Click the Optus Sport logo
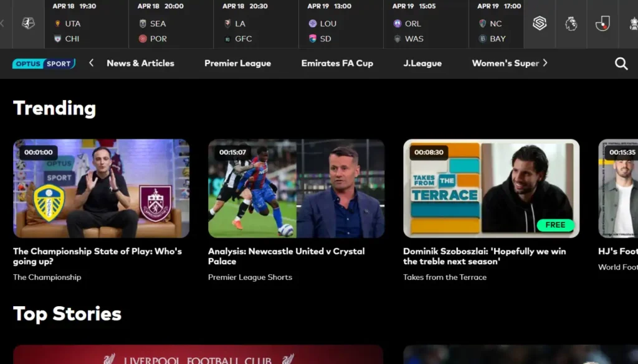 pos(44,63)
